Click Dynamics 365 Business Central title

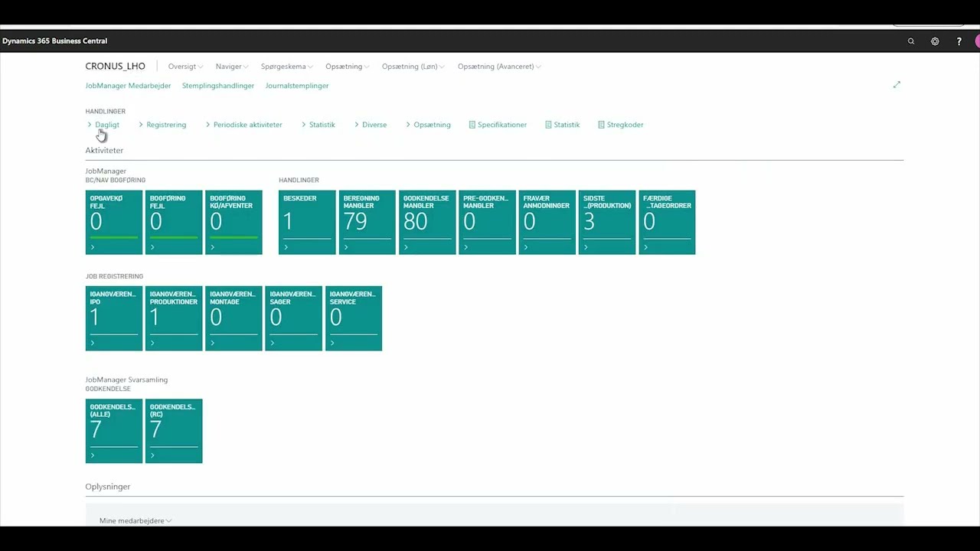coord(54,41)
